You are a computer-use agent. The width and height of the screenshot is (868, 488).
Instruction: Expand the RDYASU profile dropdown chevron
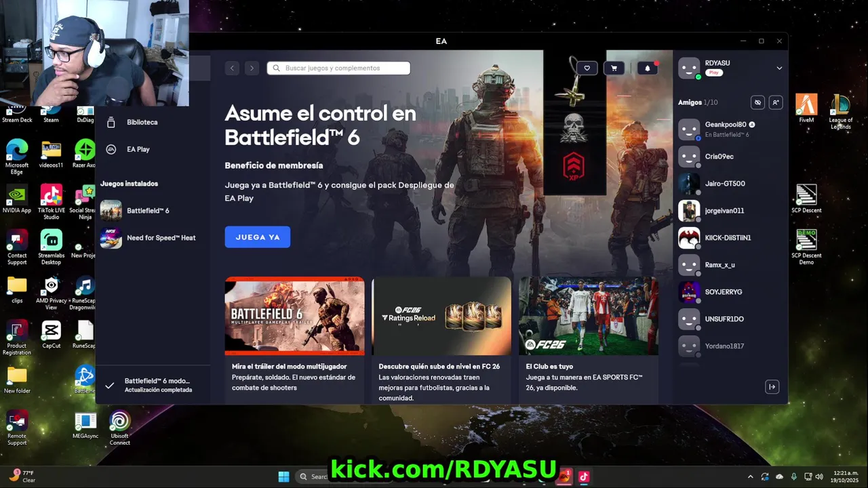(x=779, y=68)
